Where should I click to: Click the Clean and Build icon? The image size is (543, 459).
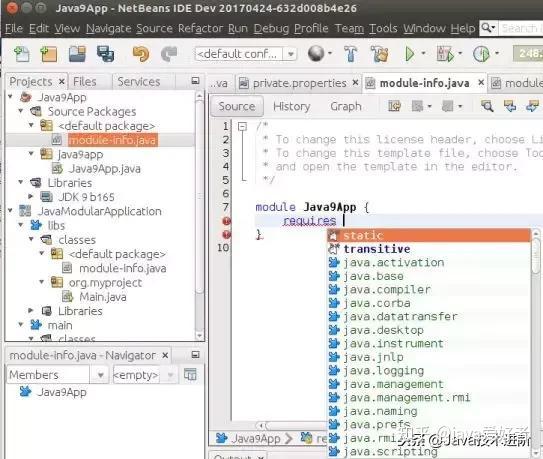coord(380,54)
